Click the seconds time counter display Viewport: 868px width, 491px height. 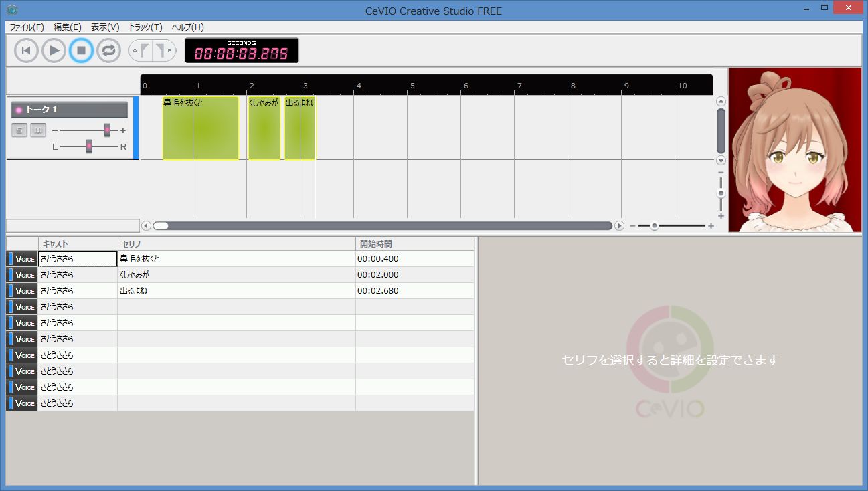pos(242,51)
